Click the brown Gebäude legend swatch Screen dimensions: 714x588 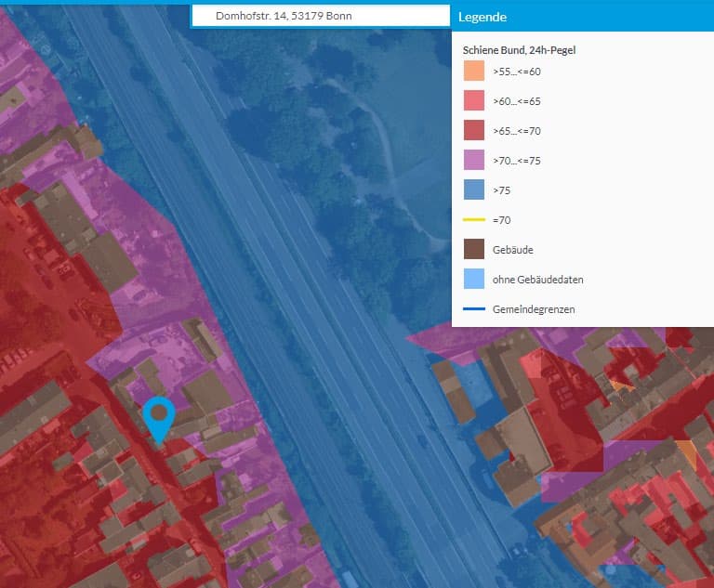pyautogui.click(x=474, y=250)
